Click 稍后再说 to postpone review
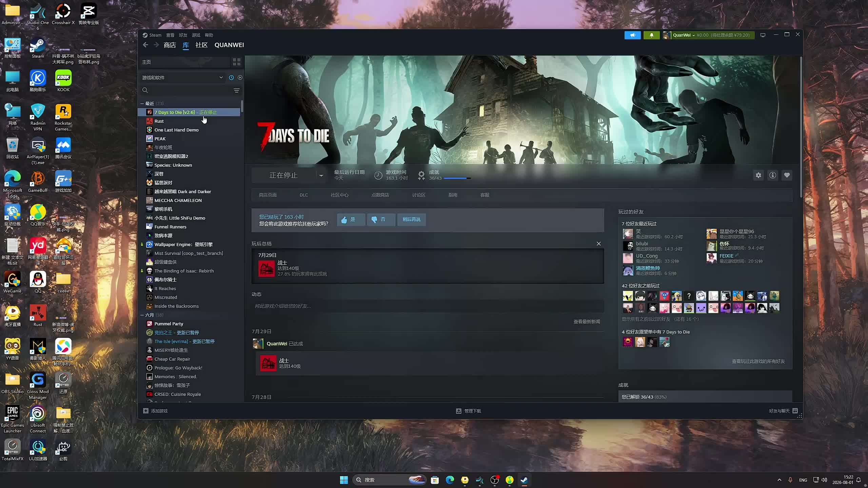Screen dimensions: 868x488 click(x=412, y=220)
